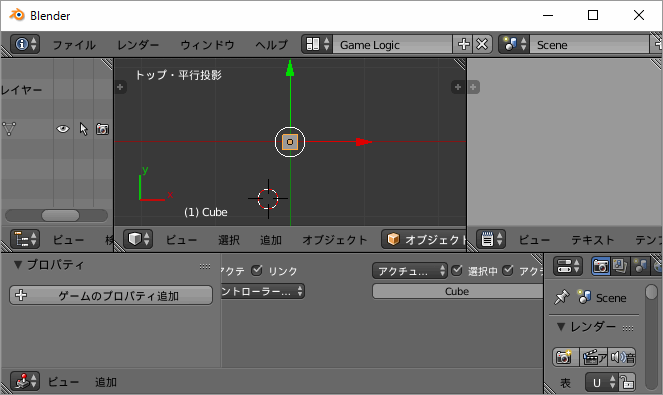
Task: Click the 3D View editor type cube icon
Action: click(x=138, y=239)
